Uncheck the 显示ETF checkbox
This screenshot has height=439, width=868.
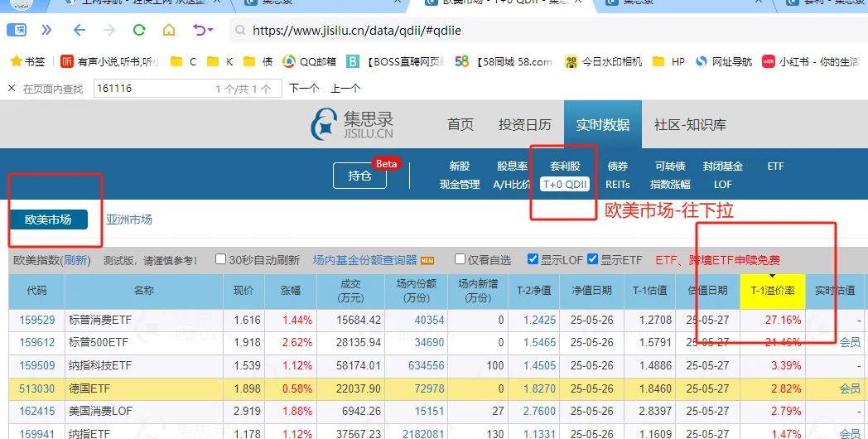(592, 259)
